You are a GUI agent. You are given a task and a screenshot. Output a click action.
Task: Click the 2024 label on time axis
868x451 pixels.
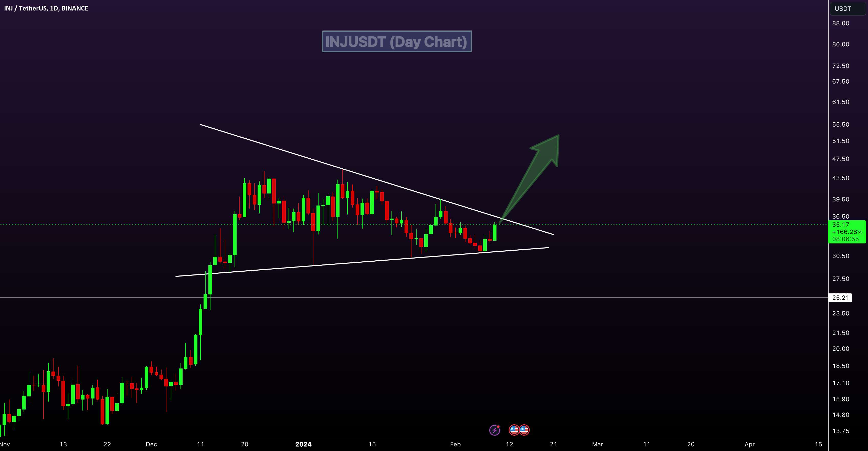click(x=303, y=444)
